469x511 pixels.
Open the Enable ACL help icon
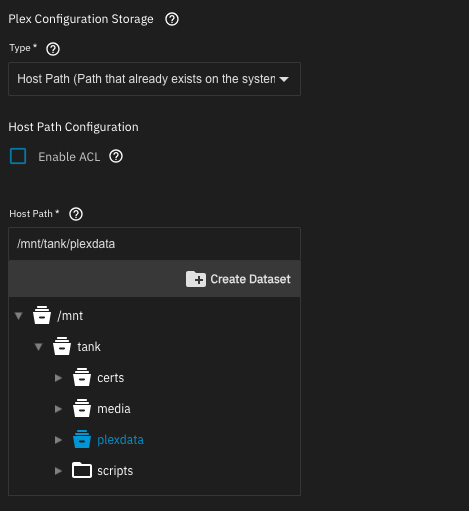tap(116, 156)
